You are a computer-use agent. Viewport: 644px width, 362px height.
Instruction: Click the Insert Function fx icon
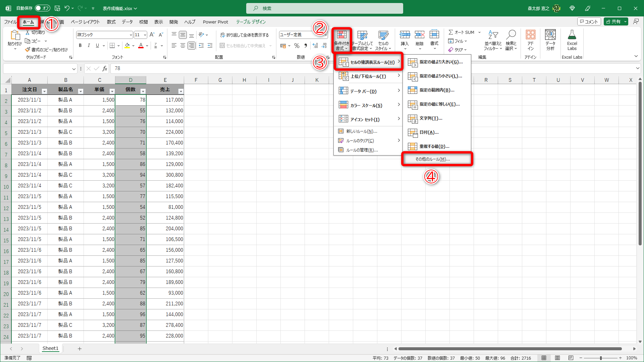[x=105, y=68]
